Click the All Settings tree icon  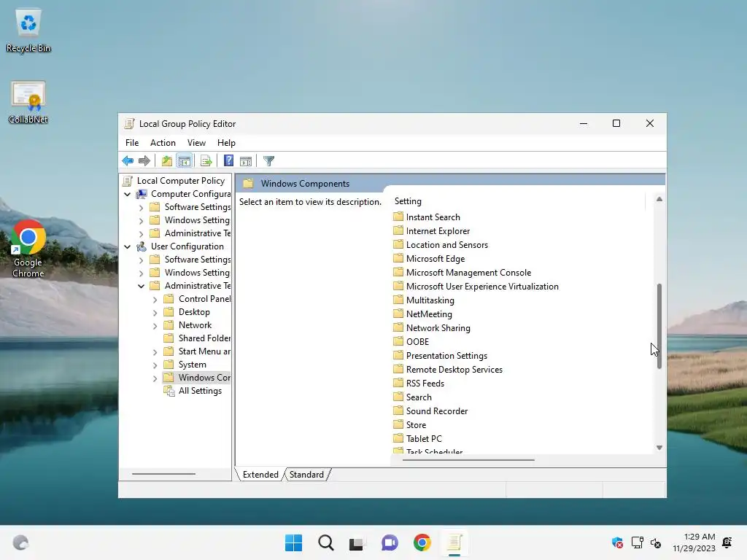(169, 391)
